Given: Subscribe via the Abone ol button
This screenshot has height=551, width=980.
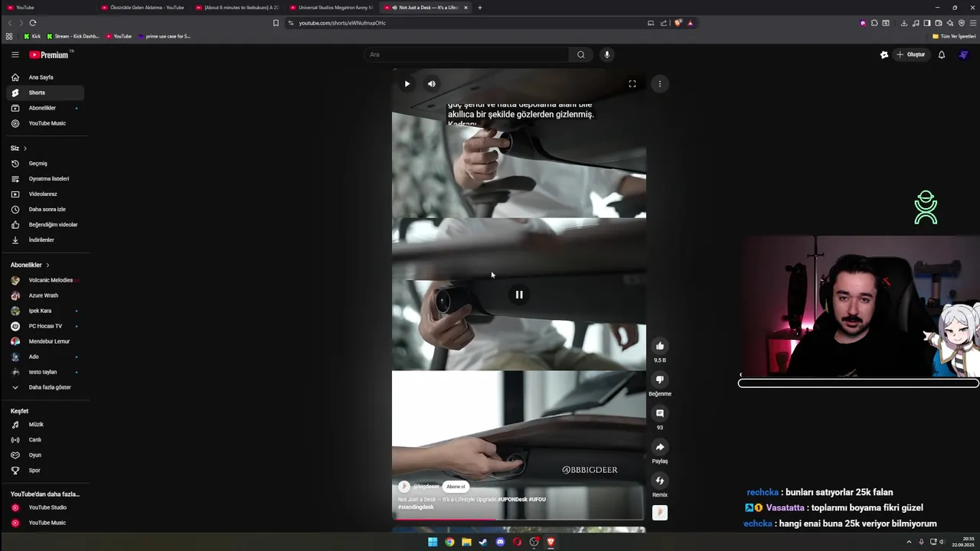Looking at the screenshot, I should 456,487.
